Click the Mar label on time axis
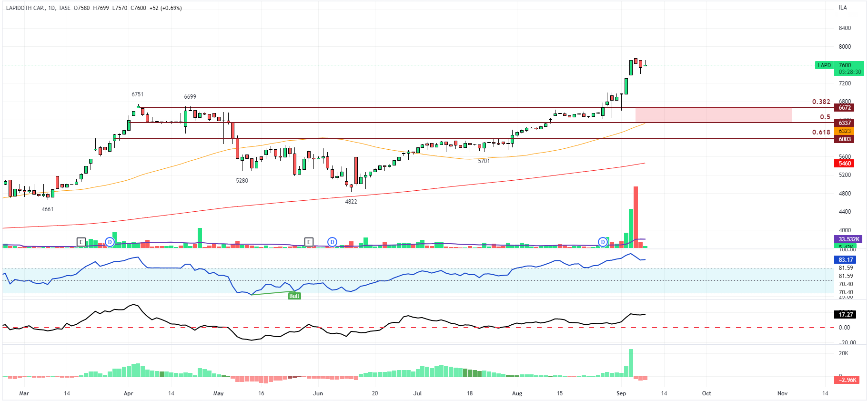868x402 pixels. (x=24, y=393)
